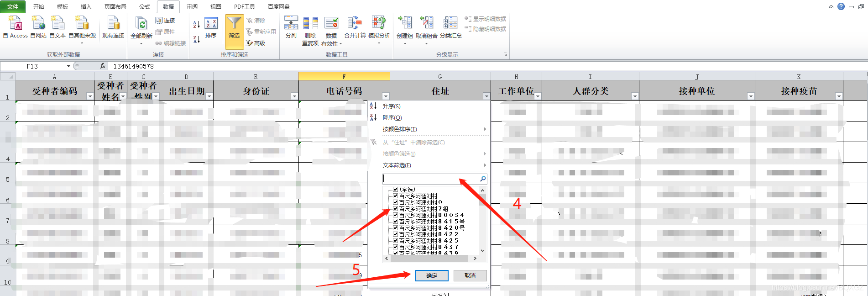Screen dimensions: 868x296
Task: Click 全部刷新 (Refresh All) icon
Action: [x=141, y=23]
